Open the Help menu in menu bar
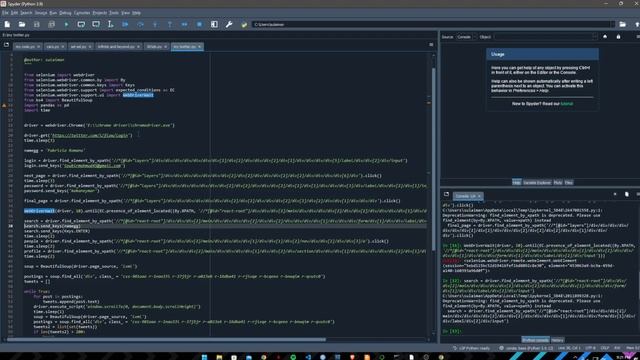640x360 pixels. [136, 13]
